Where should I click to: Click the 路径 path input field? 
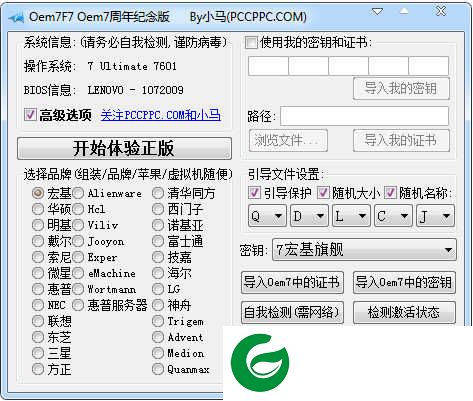click(364, 116)
